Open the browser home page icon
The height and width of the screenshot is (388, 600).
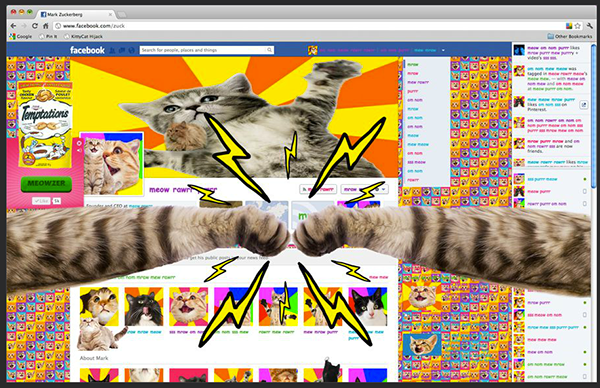pyautogui.click(x=46, y=26)
